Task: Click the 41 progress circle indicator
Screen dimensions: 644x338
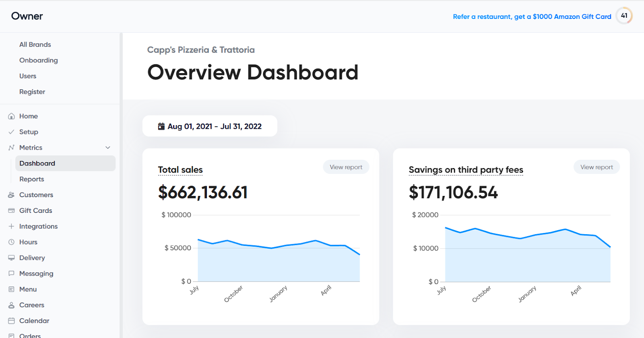Action: coord(624,16)
